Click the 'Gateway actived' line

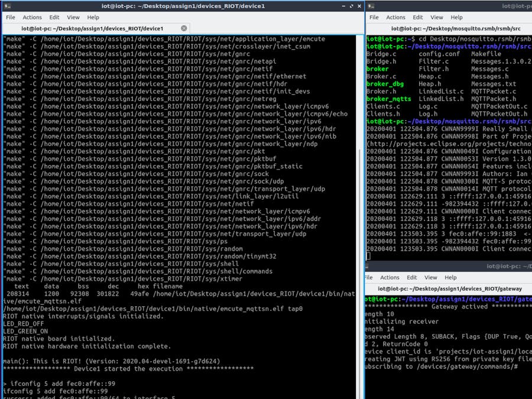point(448,307)
